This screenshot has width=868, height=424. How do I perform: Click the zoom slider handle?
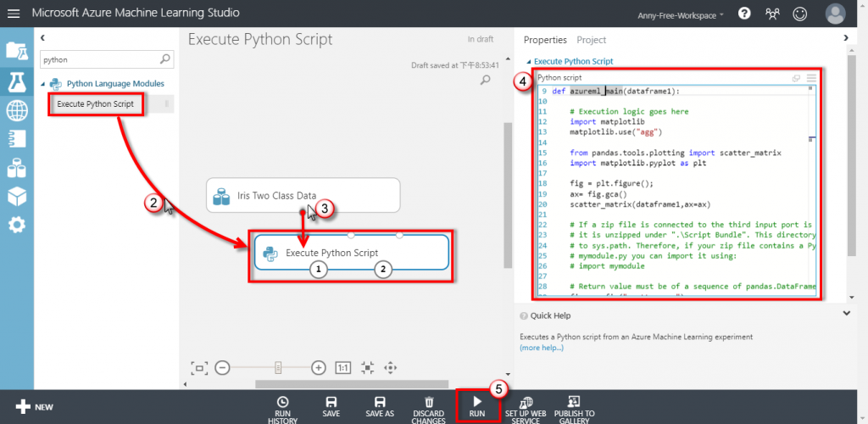pyautogui.click(x=278, y=367)
